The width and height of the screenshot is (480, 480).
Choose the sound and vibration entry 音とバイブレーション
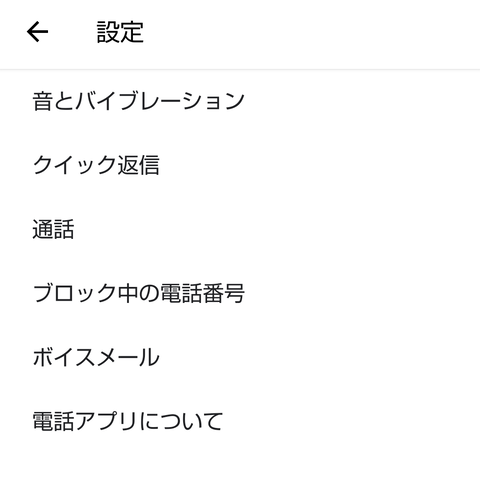(x=240, y=101)
